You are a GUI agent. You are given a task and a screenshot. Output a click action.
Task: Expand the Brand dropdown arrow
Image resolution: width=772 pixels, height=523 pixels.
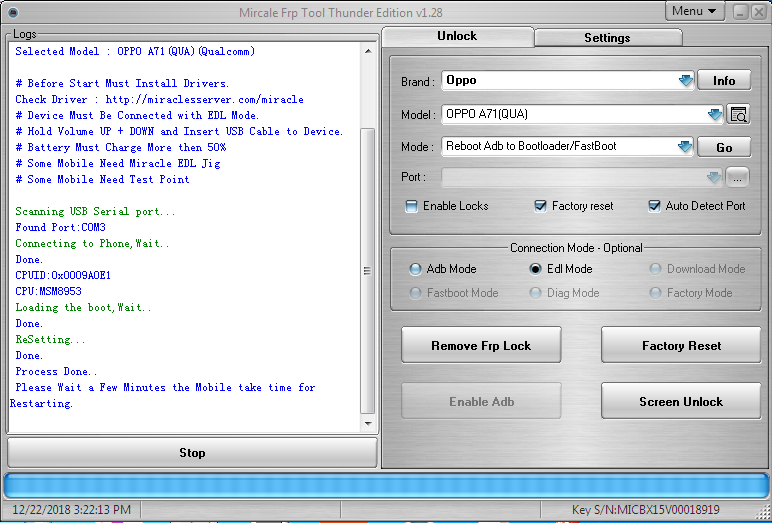click(685, 81)
